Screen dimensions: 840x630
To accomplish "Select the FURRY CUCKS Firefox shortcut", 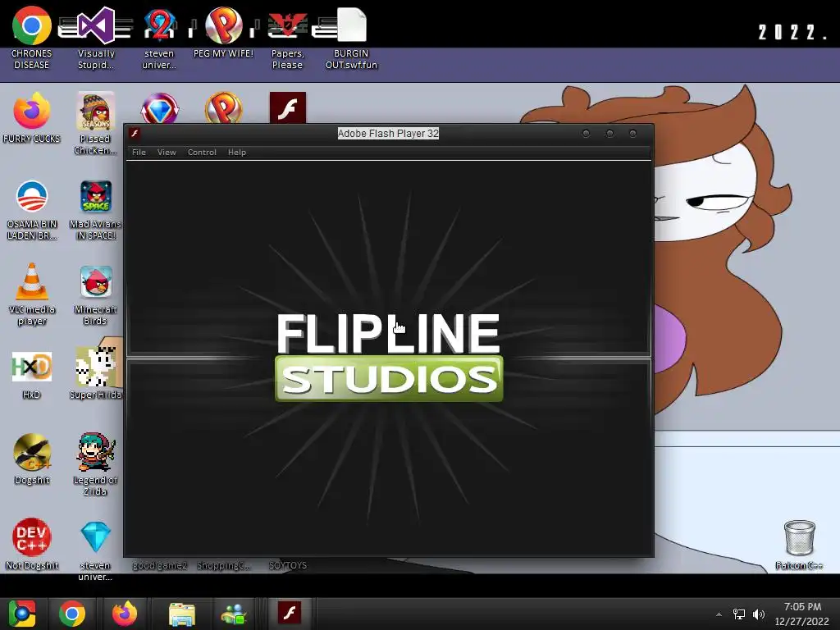I will (32, 118).
